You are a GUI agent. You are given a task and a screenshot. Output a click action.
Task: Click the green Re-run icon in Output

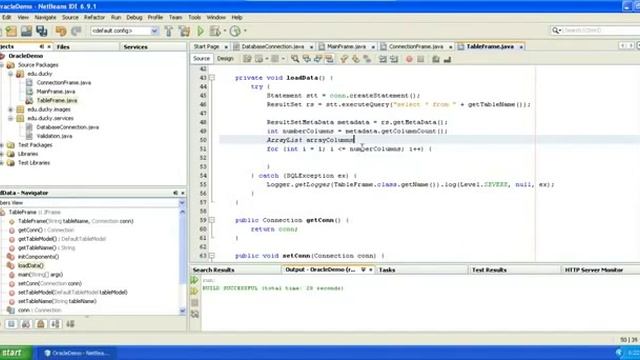[195, 280]
